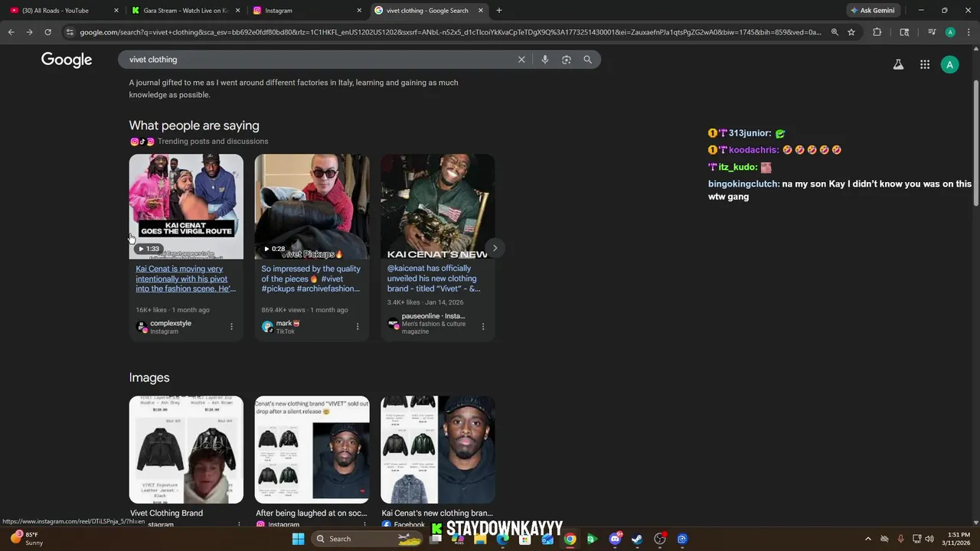Open Steam from the taskbar
Image resolution: width=980 pixels, height=551 pixels.
click(x=636, y=539)
